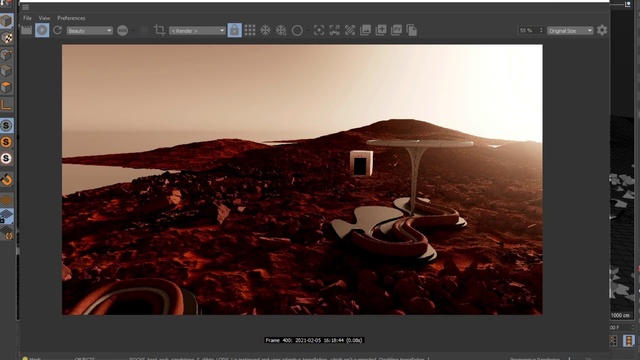Open the Preferences menu
Viewport: 640px width, 360px height.
point(71,18)
